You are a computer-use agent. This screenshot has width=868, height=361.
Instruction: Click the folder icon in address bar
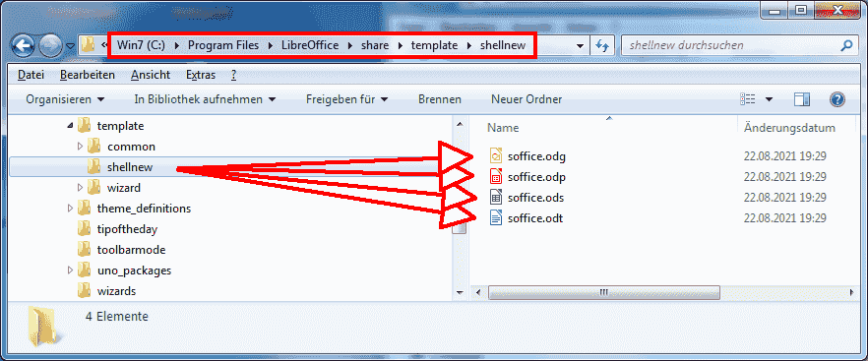click(88, 45)
